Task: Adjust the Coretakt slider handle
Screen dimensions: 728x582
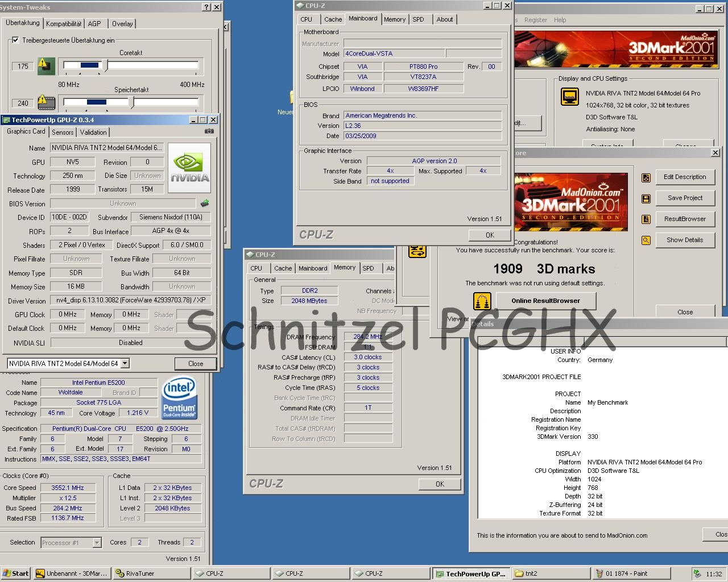Action: 105,65
